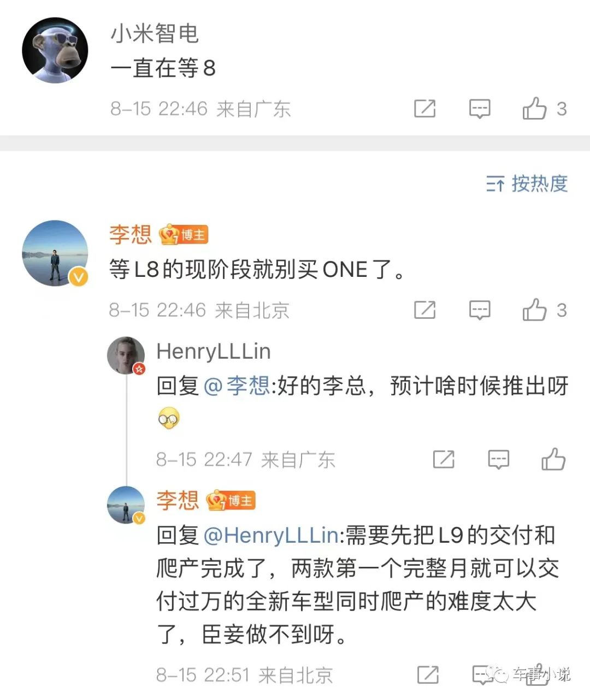Open 小米智电's profile avatar

click(55, 50)
